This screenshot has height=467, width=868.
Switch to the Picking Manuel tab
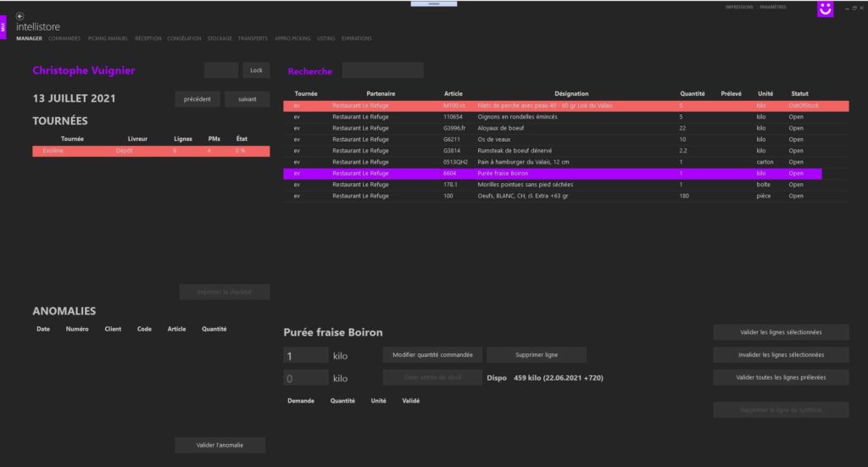(x=108, y=38)
